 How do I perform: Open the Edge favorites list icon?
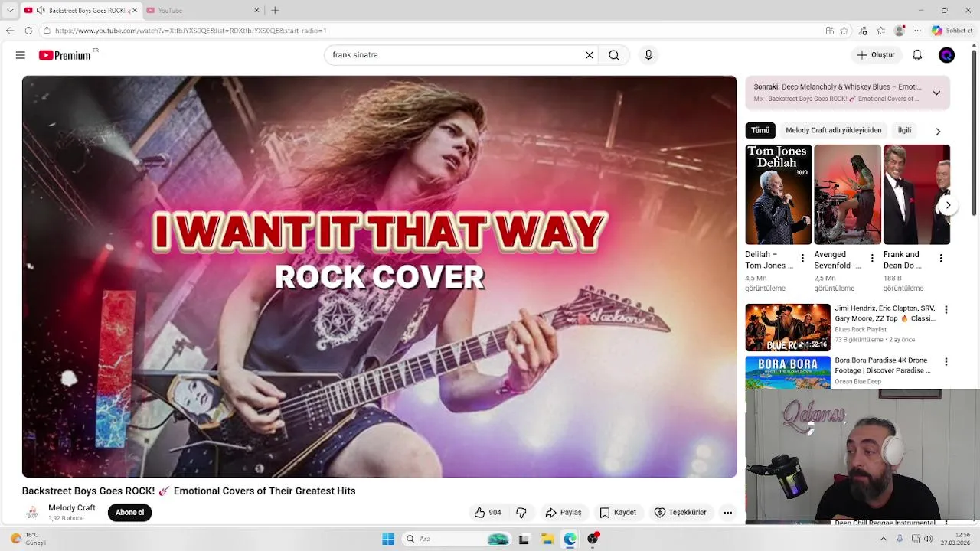(x=881, y=31)
